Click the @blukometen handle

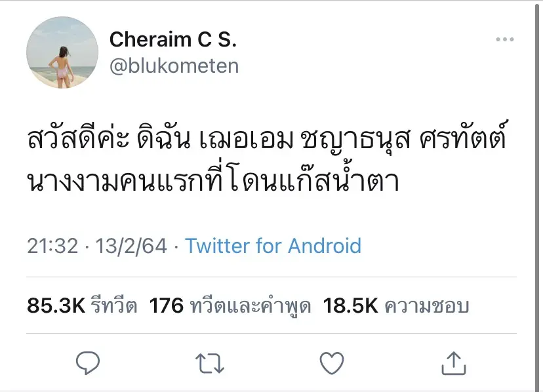click(x=174, y=66)
